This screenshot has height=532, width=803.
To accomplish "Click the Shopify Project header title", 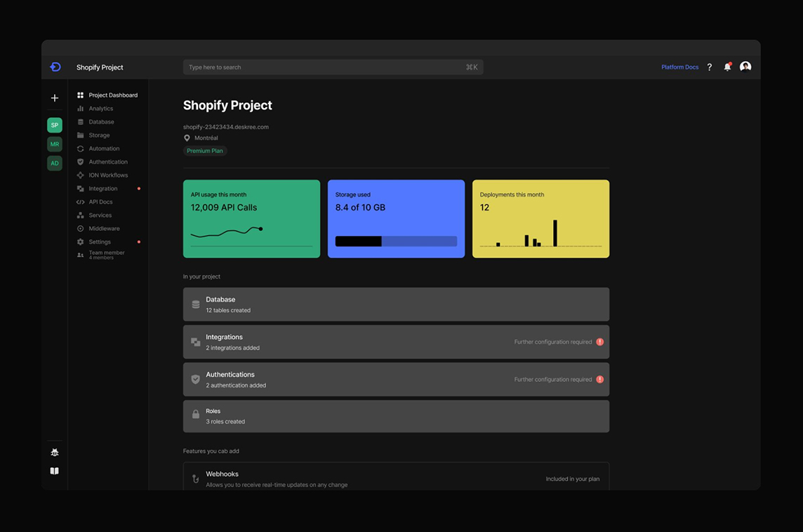I will pos(100,67).
